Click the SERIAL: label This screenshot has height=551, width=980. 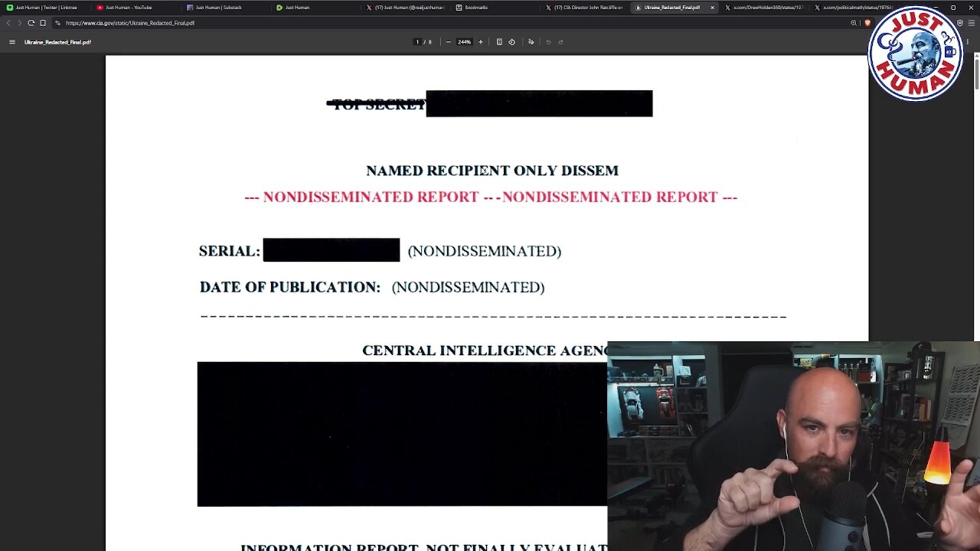(x=229, y=251)
